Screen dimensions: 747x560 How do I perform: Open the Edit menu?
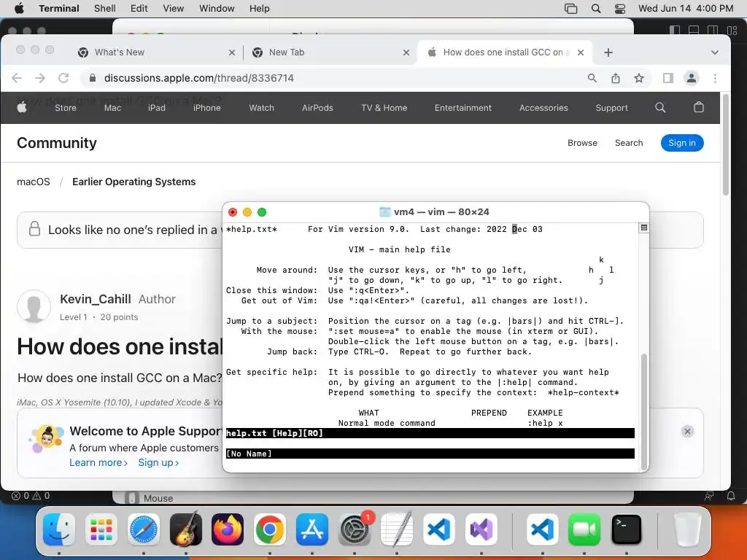[x=139, y=9]
